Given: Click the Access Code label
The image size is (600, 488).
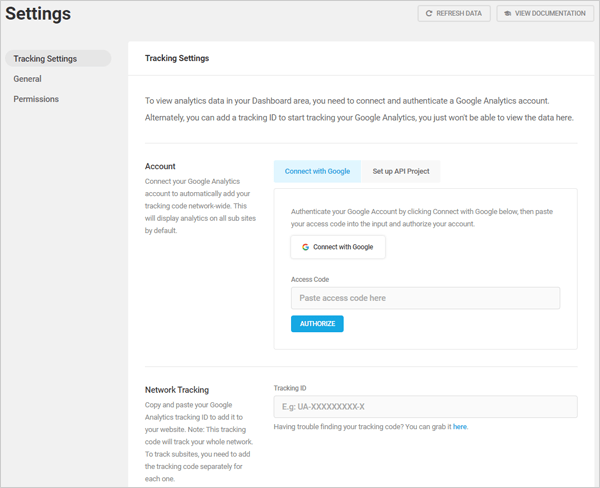Looking at the screenshot, I should tap(310, 279).
